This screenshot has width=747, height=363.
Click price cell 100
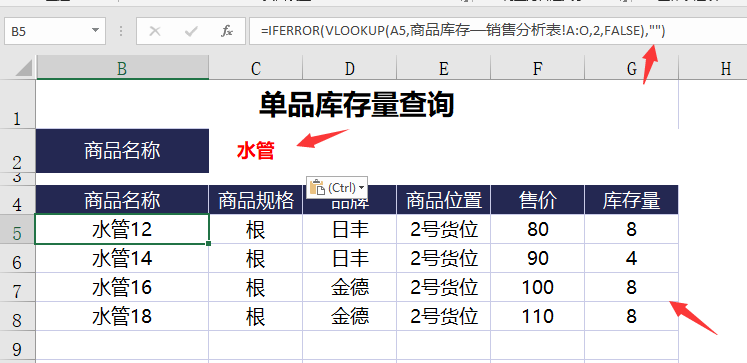tap(537, 287)
